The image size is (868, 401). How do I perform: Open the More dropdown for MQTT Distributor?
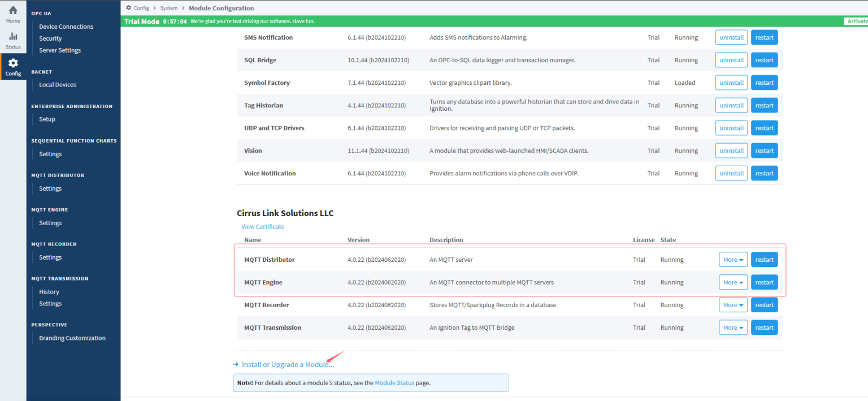pyautogui.click(x=733, y=259)
